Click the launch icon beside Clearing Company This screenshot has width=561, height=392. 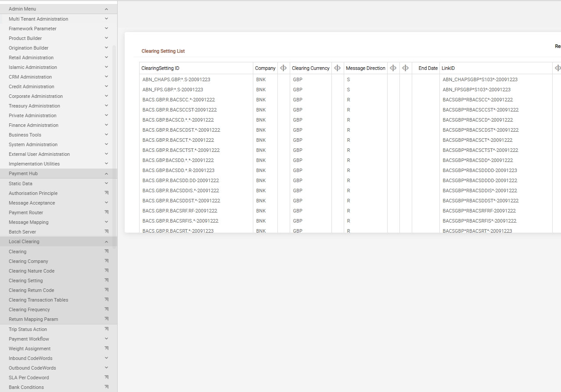click(106, 261)
